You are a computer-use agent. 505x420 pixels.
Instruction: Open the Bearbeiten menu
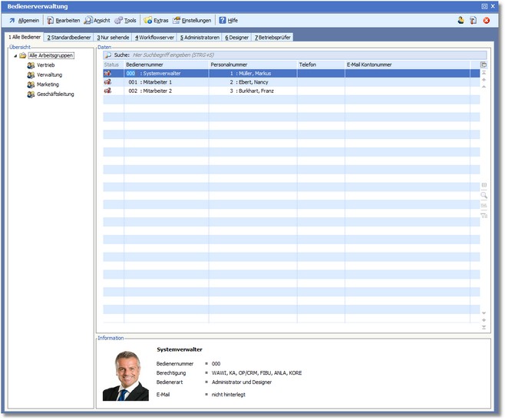click(62, 21)
